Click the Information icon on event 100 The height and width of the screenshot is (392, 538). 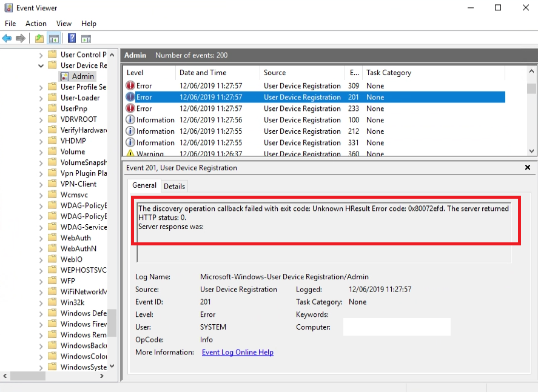[130, 120]
